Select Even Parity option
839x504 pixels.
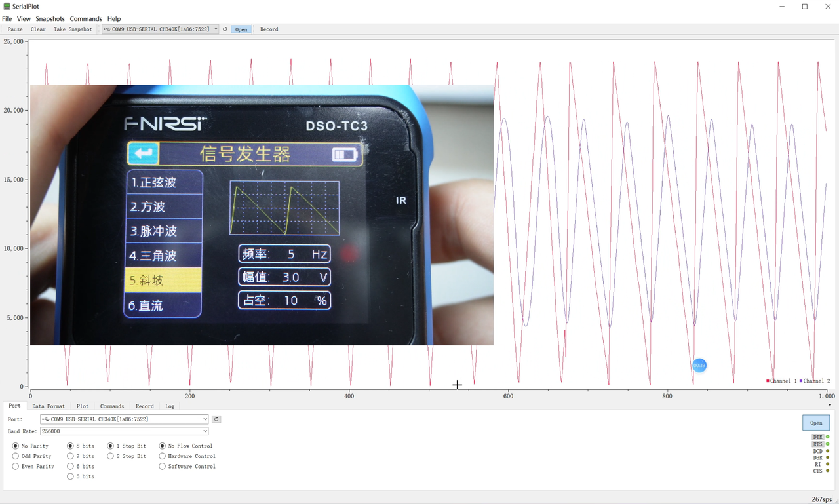tap(33, 467)
